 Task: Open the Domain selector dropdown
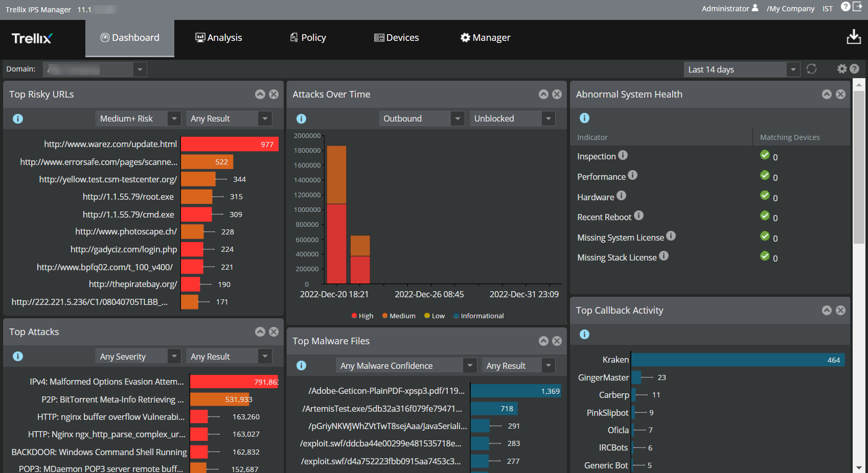[95, 69]
